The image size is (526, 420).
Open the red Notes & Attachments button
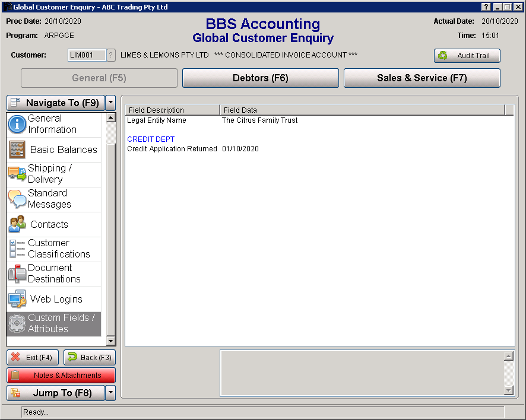click(x=61, y=376)
